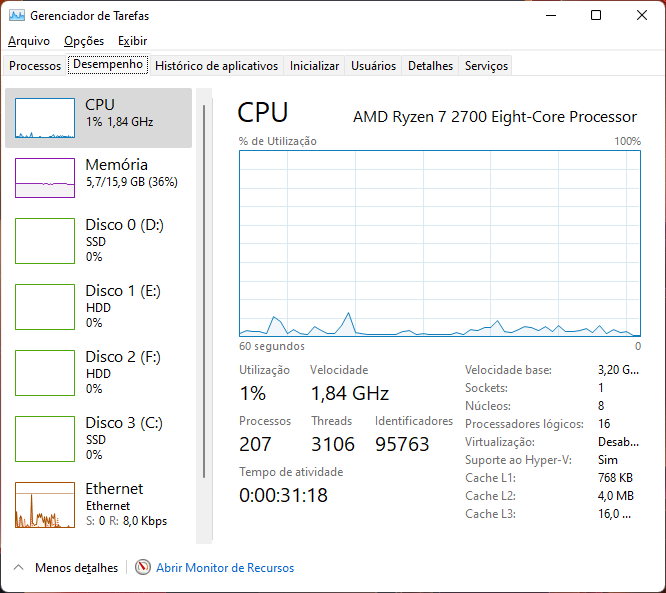Open the Usuários tab

(x=373, y=66)
